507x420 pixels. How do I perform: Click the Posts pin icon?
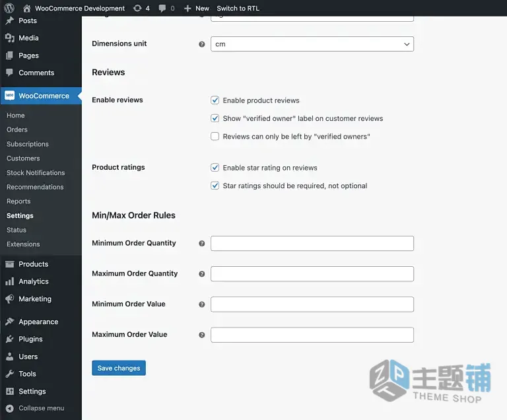[10, 20]
